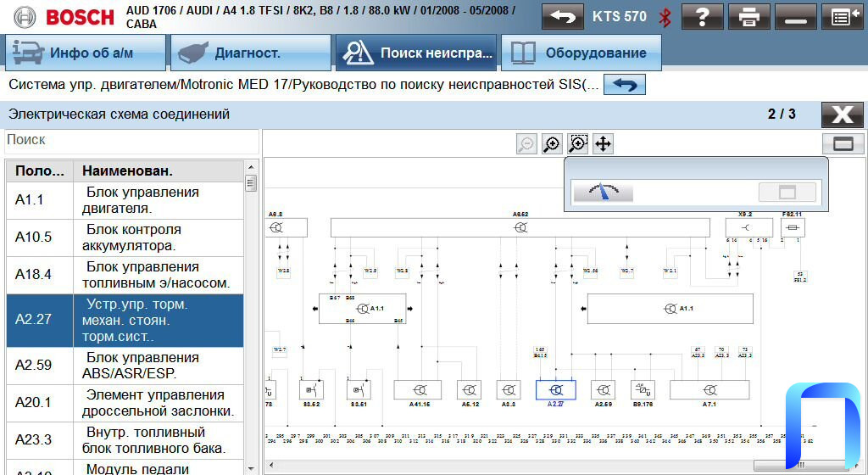Zoom in on the diagram

552,144
